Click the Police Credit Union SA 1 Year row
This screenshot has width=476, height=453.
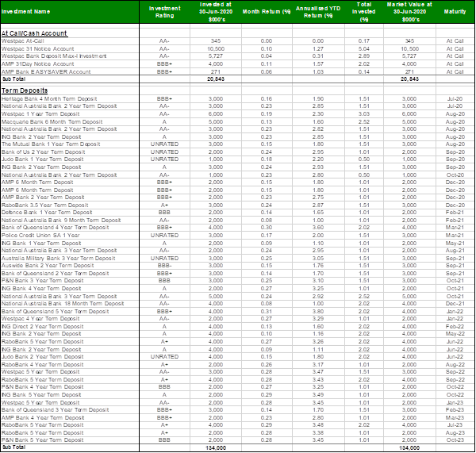(x=41, y=235)
